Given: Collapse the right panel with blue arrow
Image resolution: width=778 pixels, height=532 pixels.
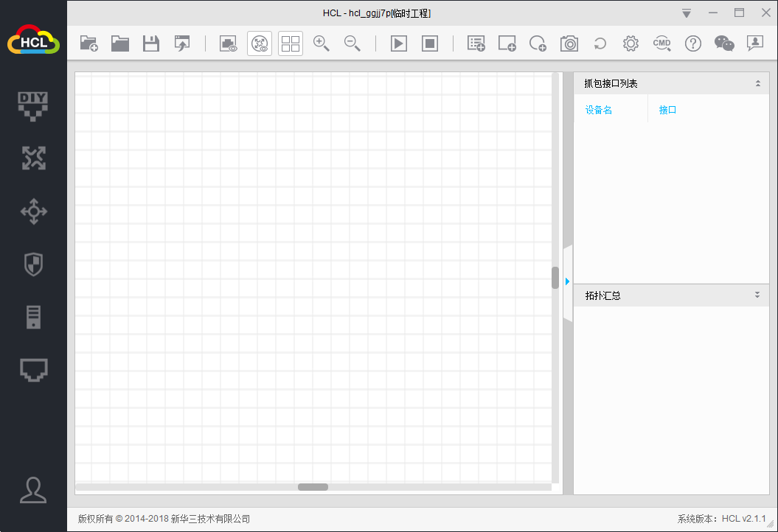Looking at the screenshot, I should tap(567, 281).
